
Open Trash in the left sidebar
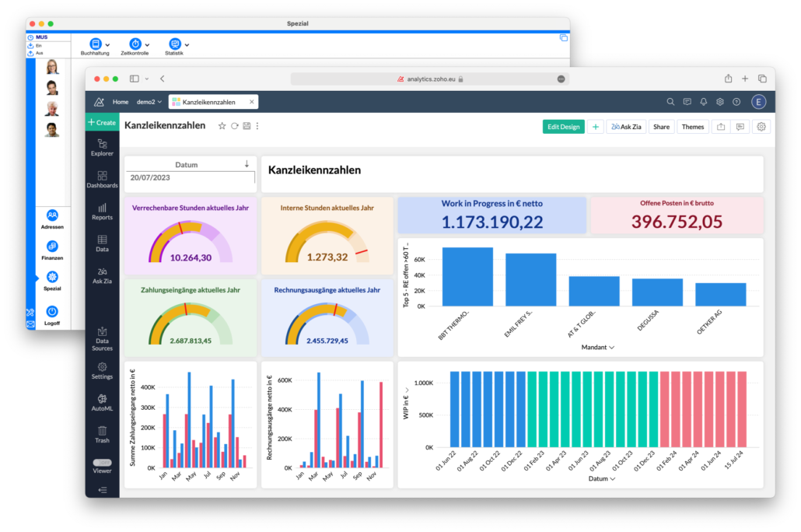point(102,433)
